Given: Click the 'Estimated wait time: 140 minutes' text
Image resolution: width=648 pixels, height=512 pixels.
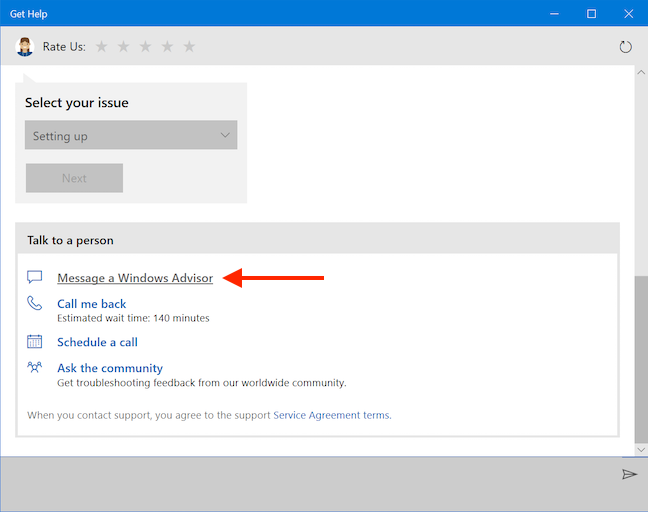Looking at the screenshot, I should coord(133,318).
